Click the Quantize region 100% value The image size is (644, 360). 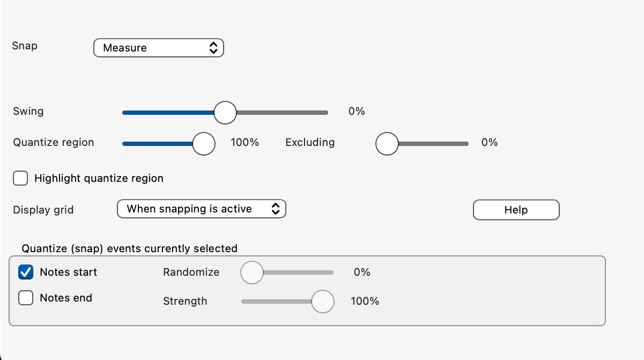point(245,143)
